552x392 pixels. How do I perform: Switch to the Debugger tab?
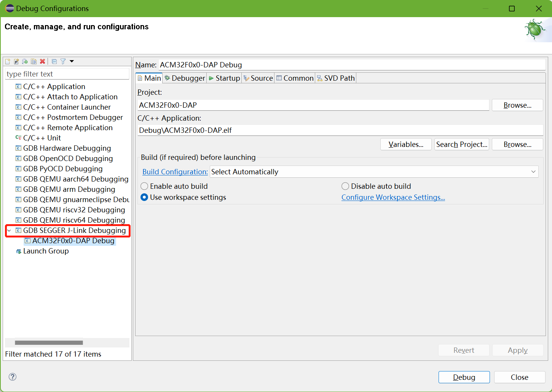coord(185,78)
